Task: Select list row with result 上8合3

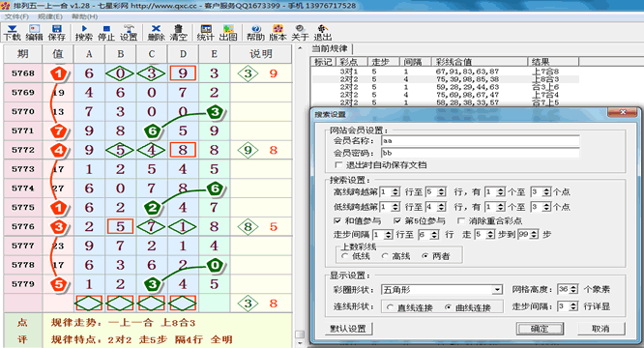Action: (x=446, y=79)
